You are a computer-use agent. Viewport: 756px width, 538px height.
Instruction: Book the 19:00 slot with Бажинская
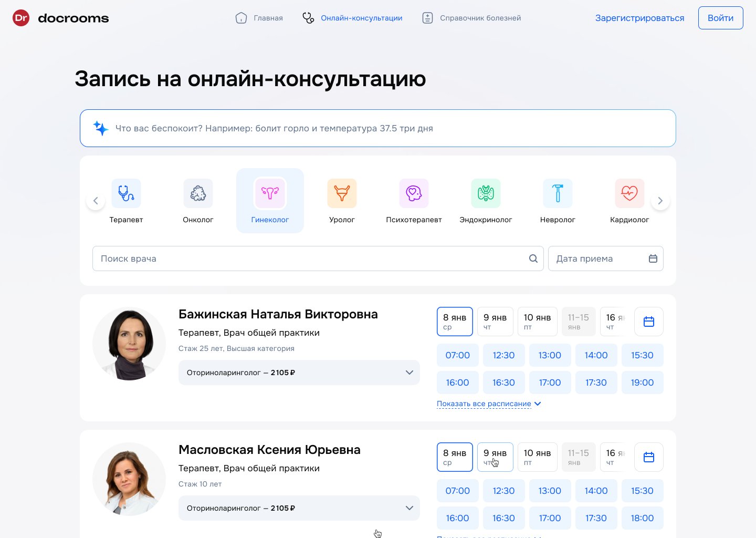coord(643,382)
